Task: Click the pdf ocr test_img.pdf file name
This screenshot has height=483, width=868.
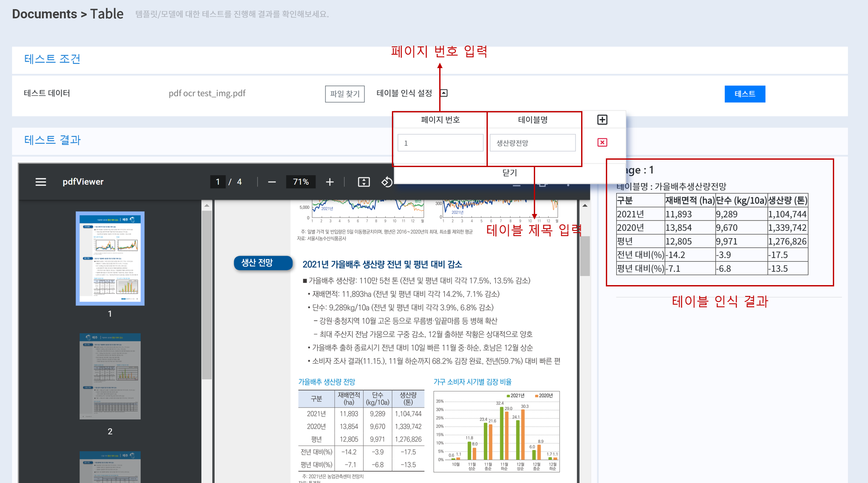Action: (x=207, y=93)
